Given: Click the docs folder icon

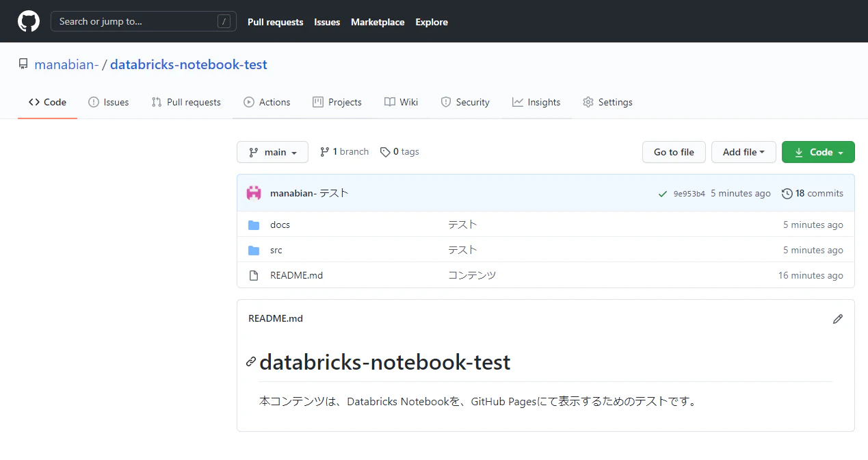Looking at the screenshot, I should (x=254, y=225).
